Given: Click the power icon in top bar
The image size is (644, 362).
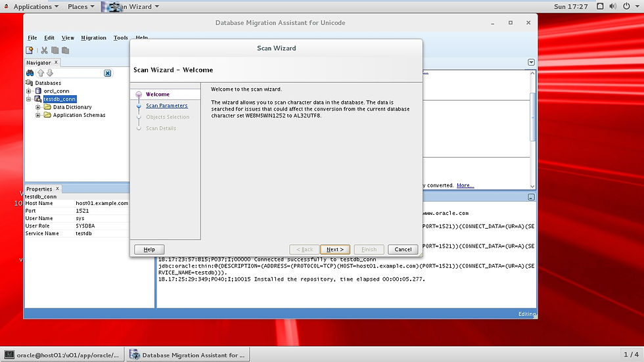Looking at the screenshot, I should 626,6.
